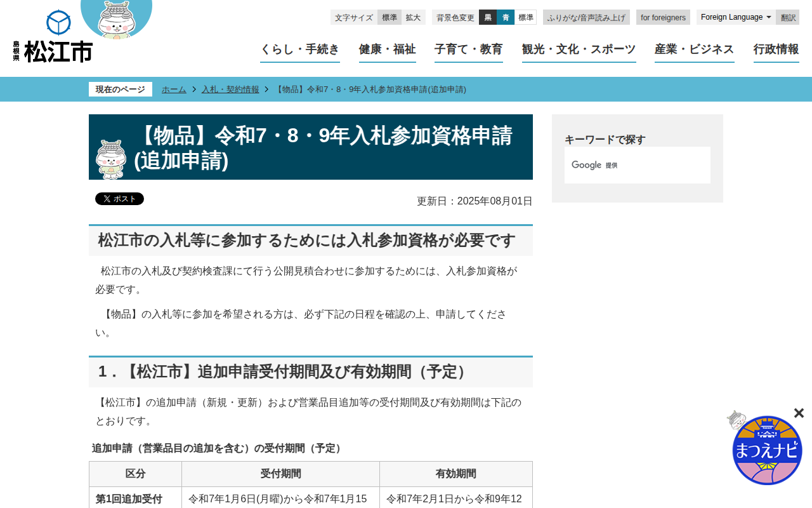Click the mascot icon in page title banner
This screenshot has height=508, width=812.
[x=111, y=159]
